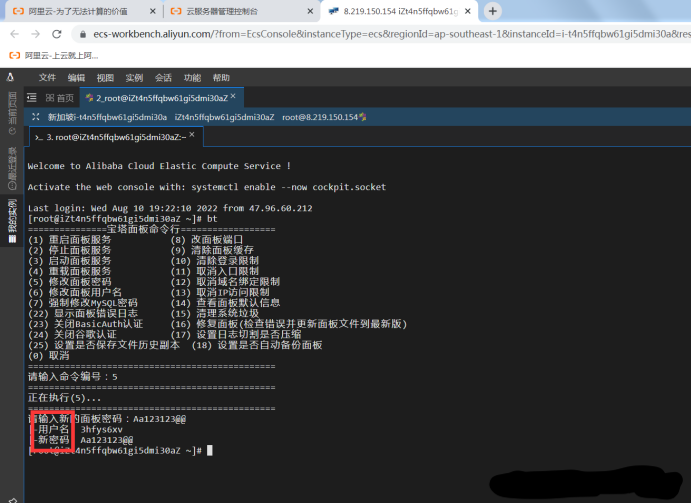Click the browser back arrow
The image size is (691, 504).
point(15,34)
